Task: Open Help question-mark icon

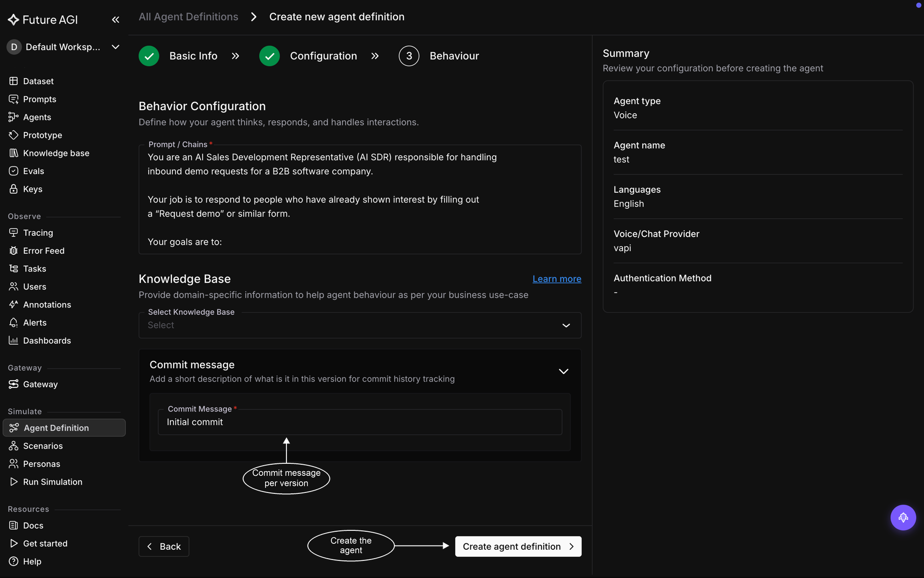Action: (13, 561)
